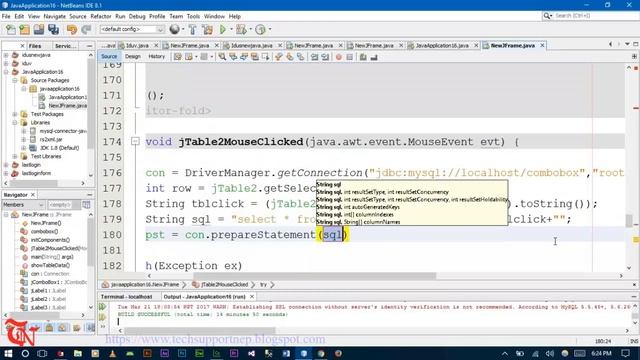Click the jTable2MouseClicked breadcrumb
The width and height of the screenshot is (640, 360).
(x=224, y=284)
